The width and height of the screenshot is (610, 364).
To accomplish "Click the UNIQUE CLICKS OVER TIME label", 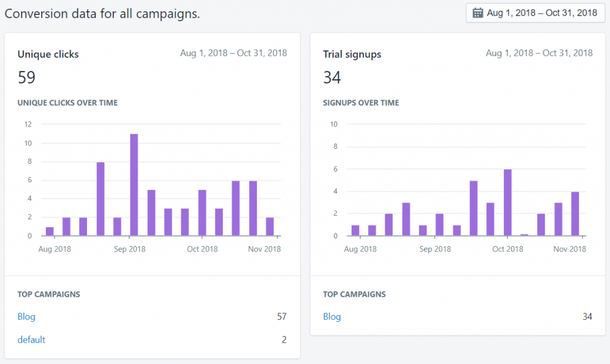I will coord(67,102).
